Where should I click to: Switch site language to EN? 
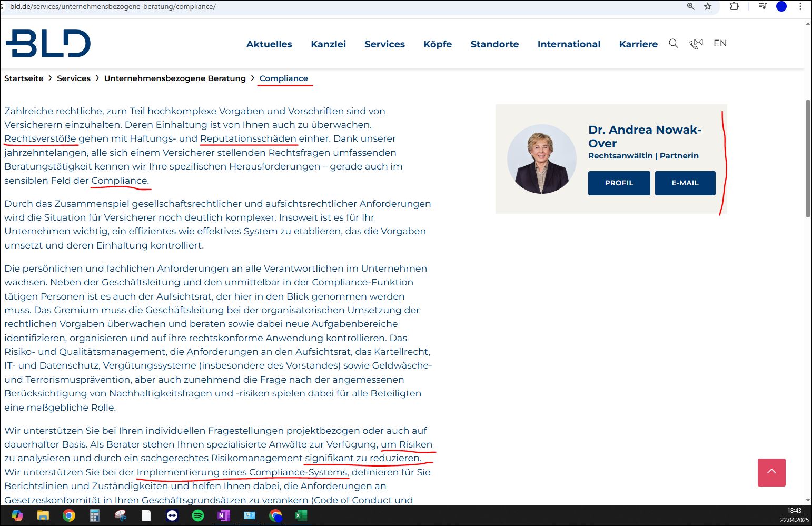pyautogui.click(x=720, y=44)
